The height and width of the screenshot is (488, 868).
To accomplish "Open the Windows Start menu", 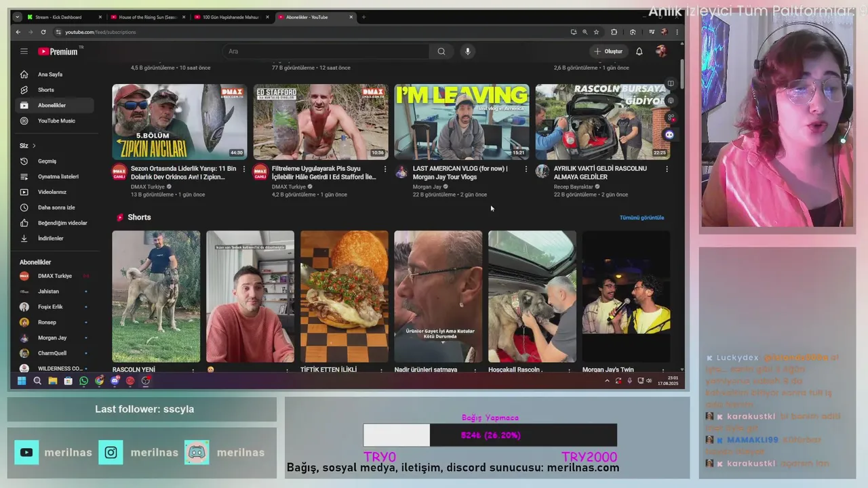I will coord(22,381).
